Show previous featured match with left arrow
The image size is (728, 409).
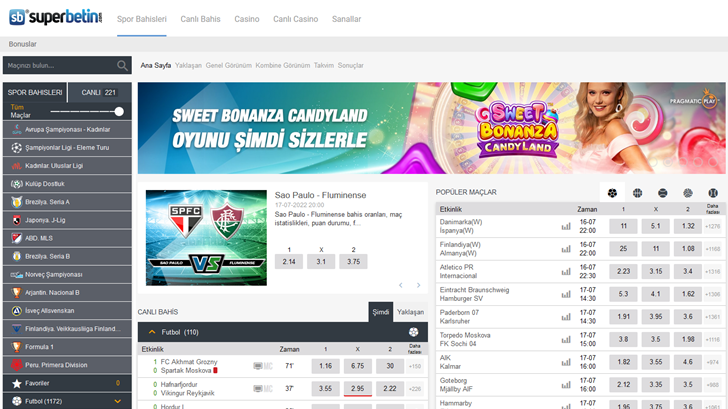(401, 285)
